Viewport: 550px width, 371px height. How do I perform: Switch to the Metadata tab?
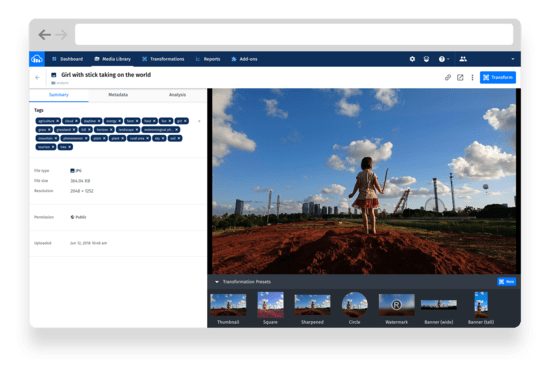tap(118, 95)
